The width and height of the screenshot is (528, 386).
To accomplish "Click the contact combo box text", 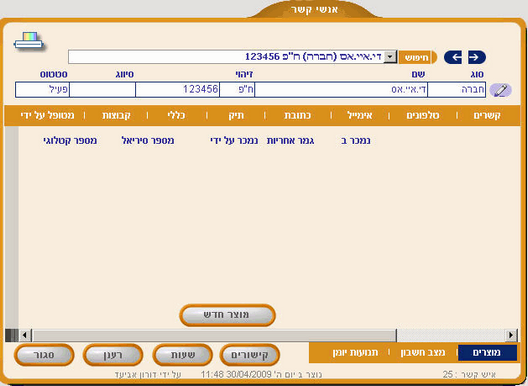I will [x=313, y=57].
